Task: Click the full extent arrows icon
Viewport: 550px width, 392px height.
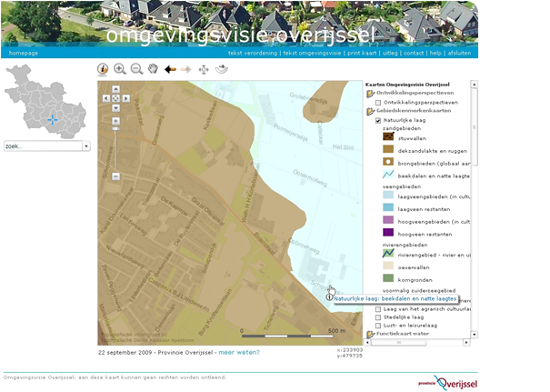Action: tap(204, 69)
